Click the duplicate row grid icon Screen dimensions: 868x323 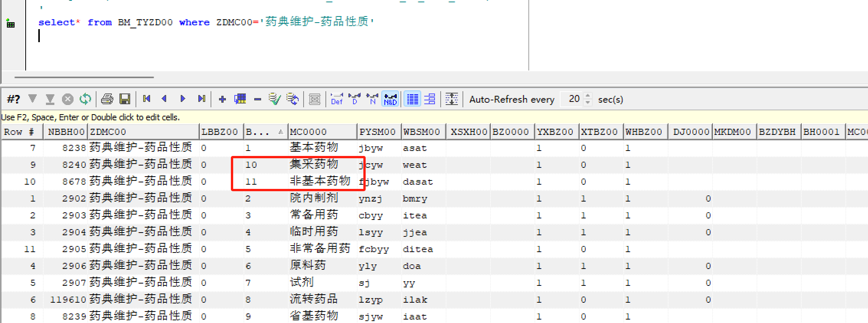tap(240, 99)
